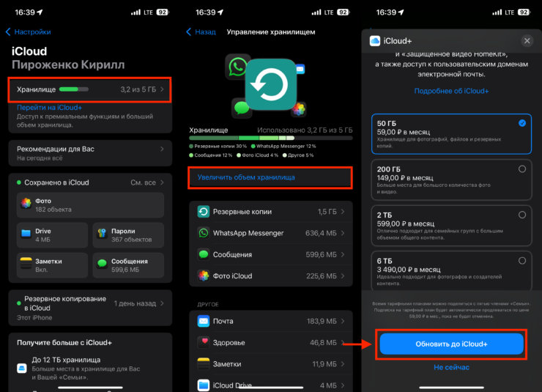This screenshot has height=392, width=542.
Task: Close the iCloud+ sheet with X
Action: (x=527, y=41)
